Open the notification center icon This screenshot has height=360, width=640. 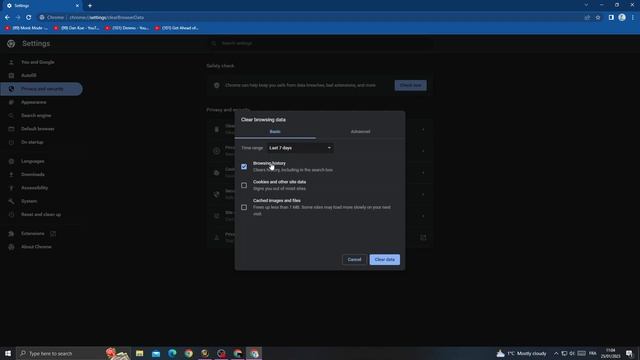(629, 353)
